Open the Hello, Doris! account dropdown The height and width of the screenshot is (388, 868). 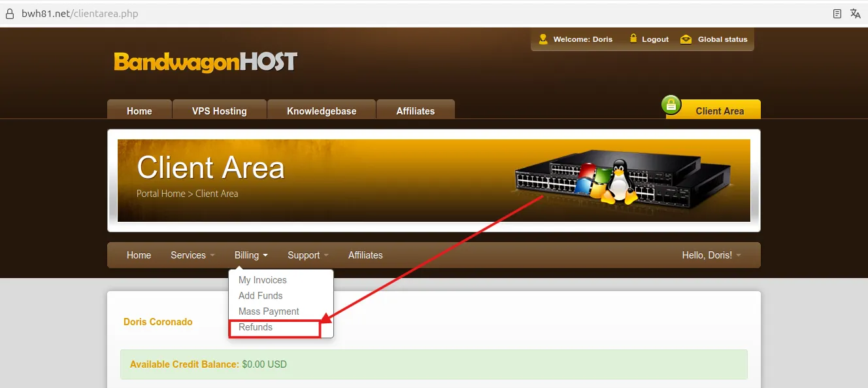711,255
